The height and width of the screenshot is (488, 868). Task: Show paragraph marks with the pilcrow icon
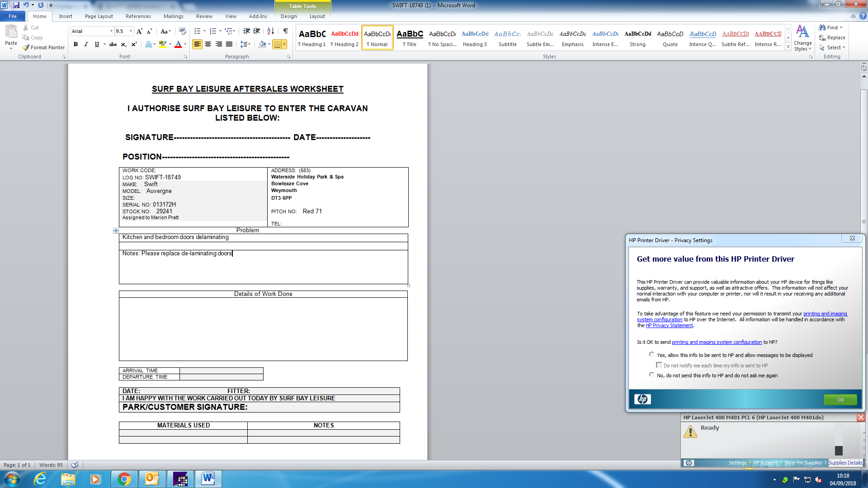pos(285,31)
